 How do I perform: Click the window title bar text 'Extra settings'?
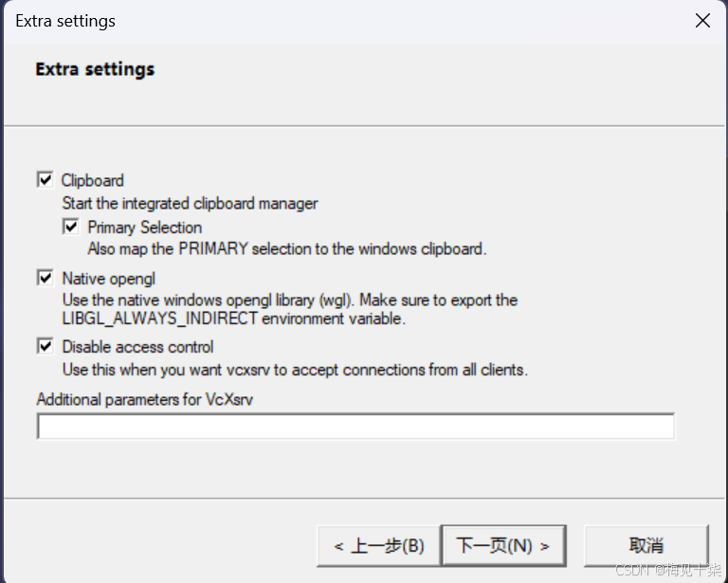click(65, 21)
